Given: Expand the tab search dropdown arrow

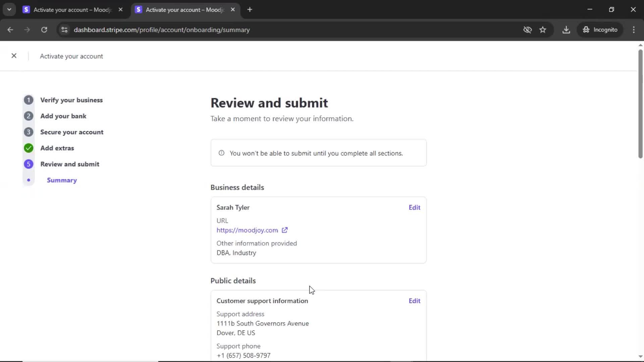Looking at the screenshot, I should pyautogui.click(x=9, y=9).
